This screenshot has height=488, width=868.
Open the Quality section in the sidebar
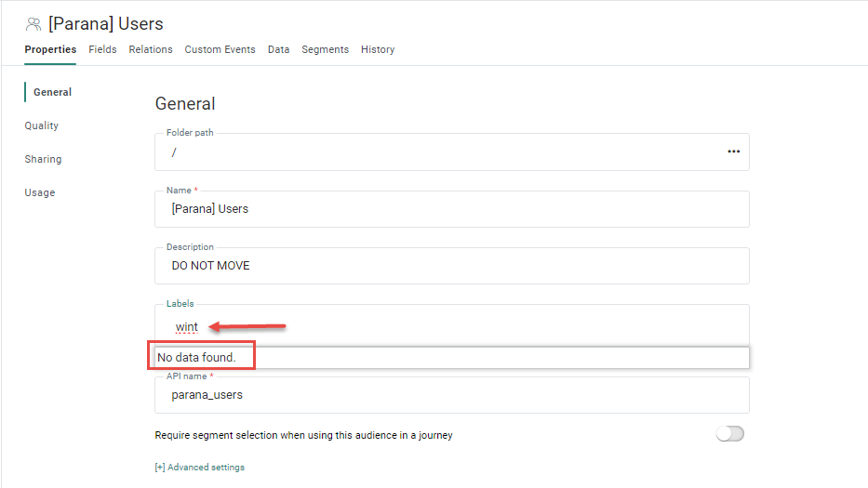pyautogui.click(x=42, y=125)
